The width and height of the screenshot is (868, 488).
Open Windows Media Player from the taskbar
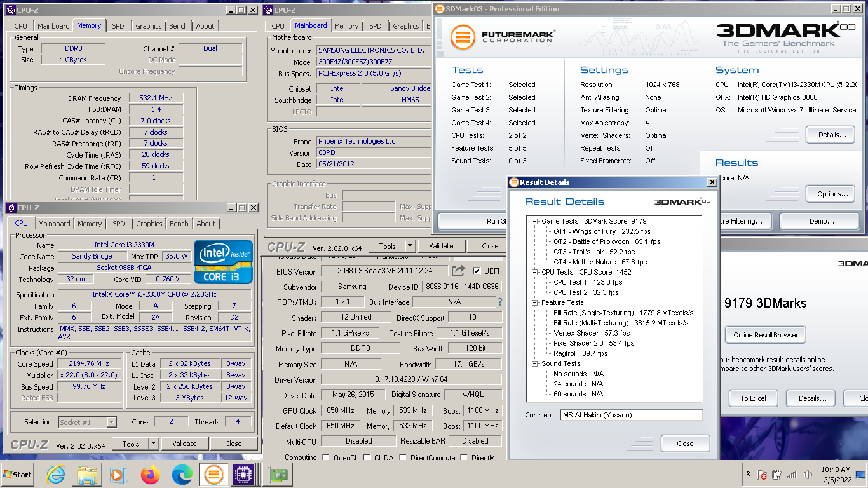(x=118, y=474)
